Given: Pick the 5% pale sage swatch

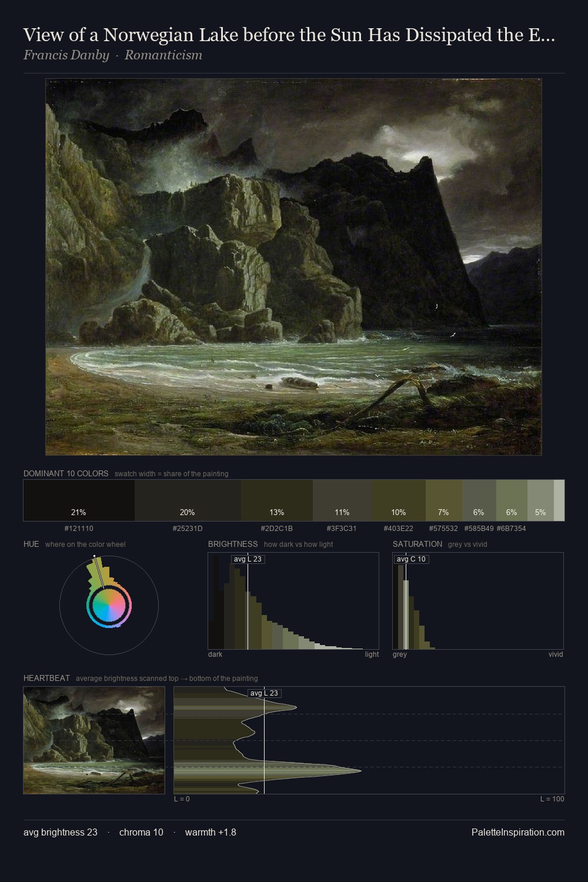Looking at the screenshot, I should tap(540, 500).
